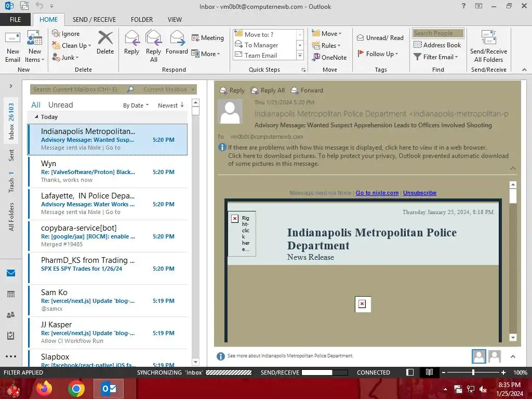The image size is (532, 399).
Task: Switch to People view
Action: click(x=11, y=315)
